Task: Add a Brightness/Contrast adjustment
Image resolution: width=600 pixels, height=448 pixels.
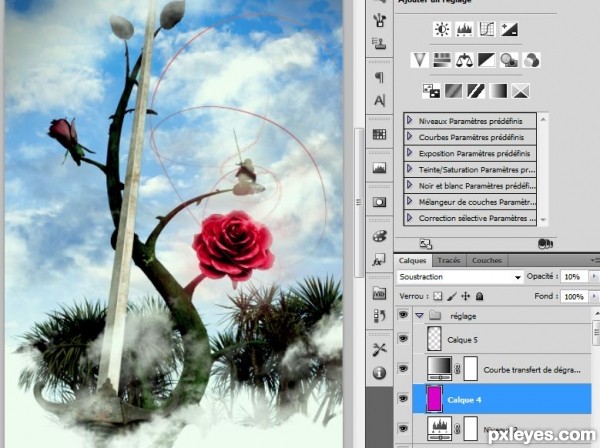Action: pos(442,29)
